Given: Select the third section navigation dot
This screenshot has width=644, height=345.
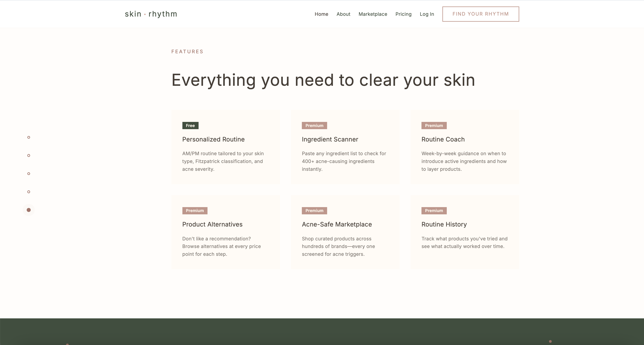Looking at the screenshot, I should 29,173.
